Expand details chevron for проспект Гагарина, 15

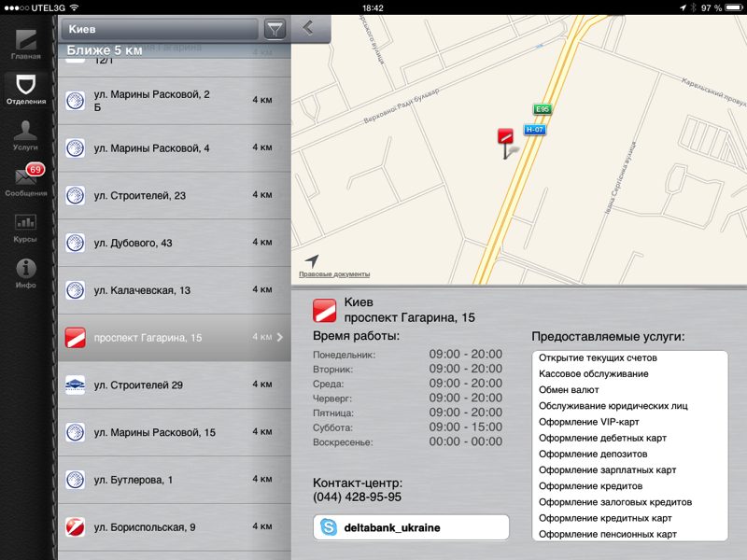[x=280, y=338]
